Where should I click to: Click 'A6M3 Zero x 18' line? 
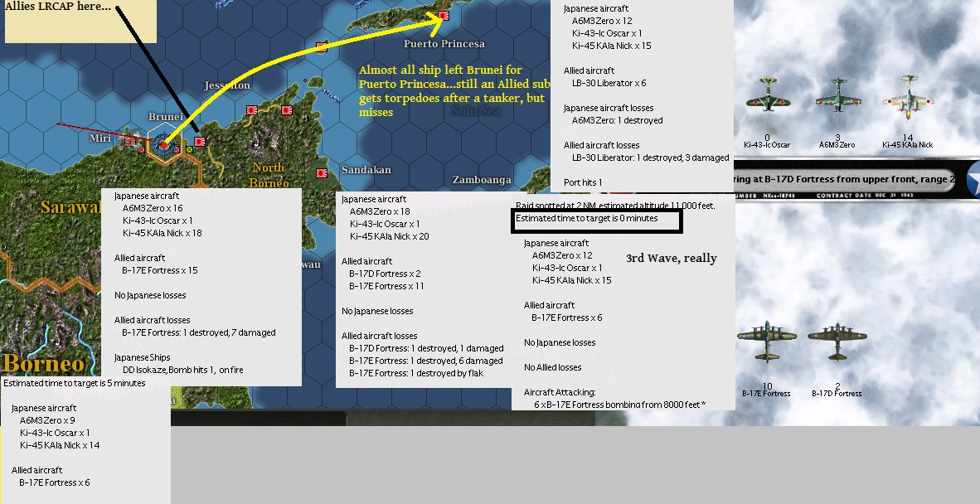380,211
